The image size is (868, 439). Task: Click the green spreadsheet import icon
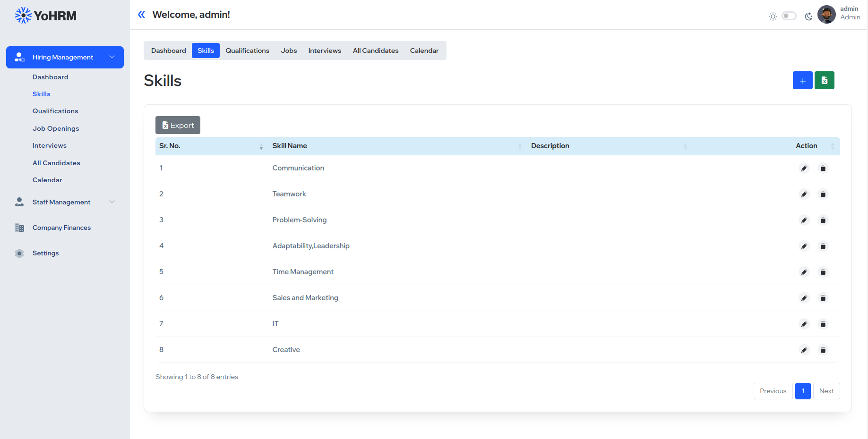tap(824, 81)
